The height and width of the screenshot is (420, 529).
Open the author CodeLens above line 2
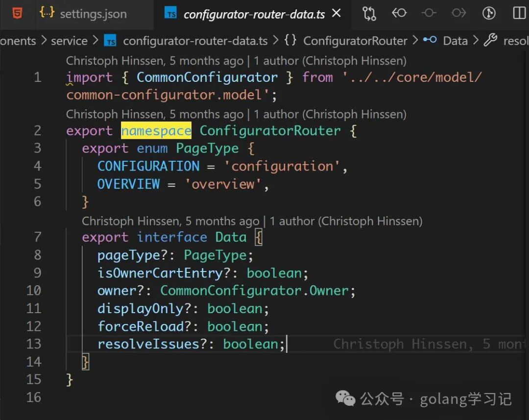pyautogui.click(x=236, y=114)
